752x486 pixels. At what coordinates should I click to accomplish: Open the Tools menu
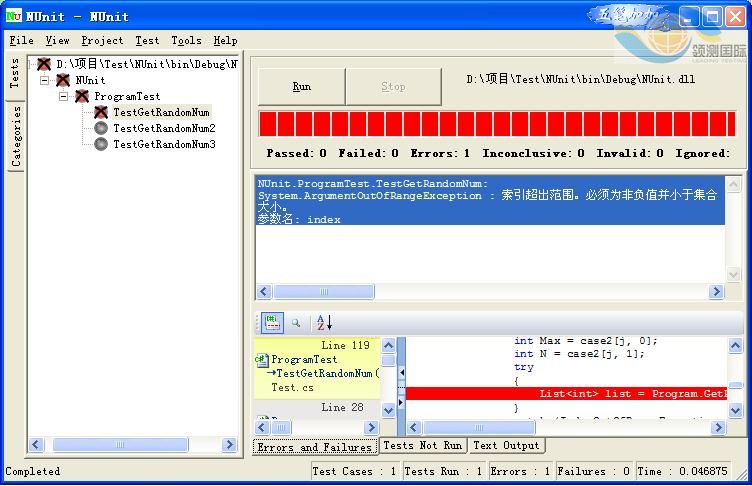point(187,40)
